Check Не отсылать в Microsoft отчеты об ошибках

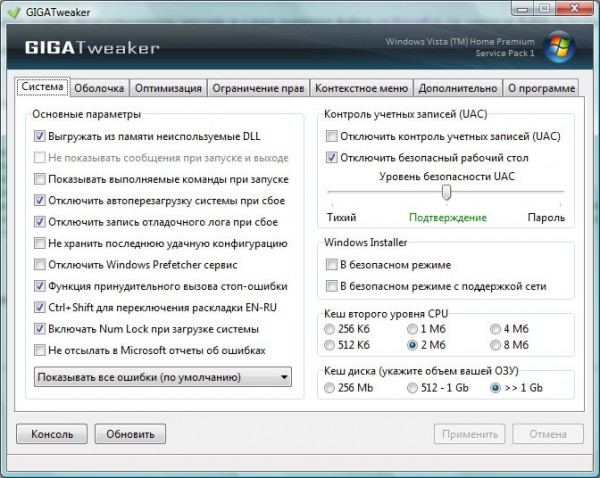point(40,350)
